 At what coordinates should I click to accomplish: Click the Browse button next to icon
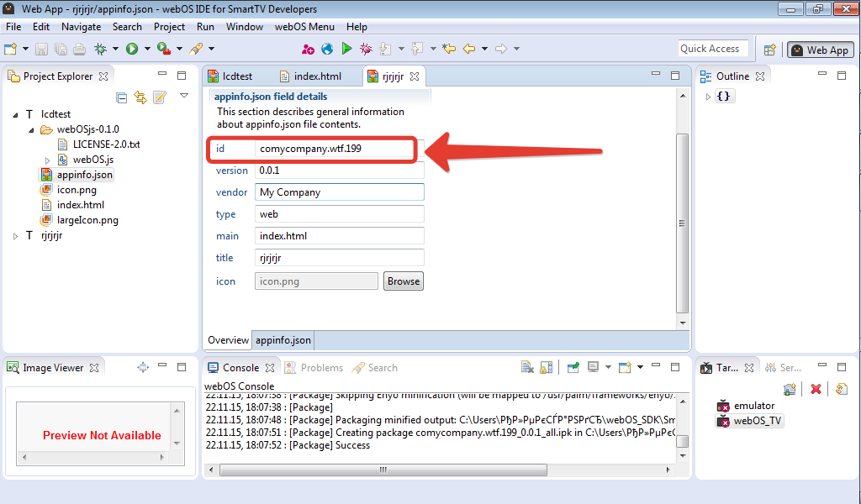404,281
